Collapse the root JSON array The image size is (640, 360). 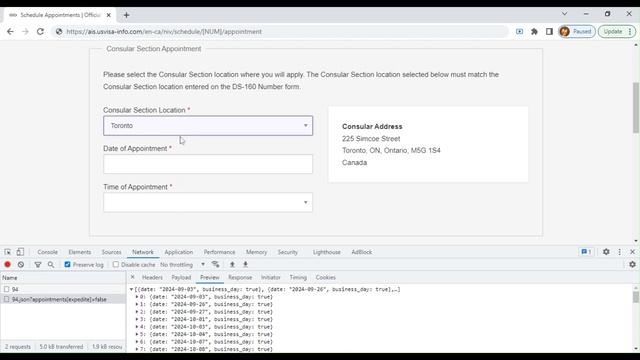coord(131,289)
